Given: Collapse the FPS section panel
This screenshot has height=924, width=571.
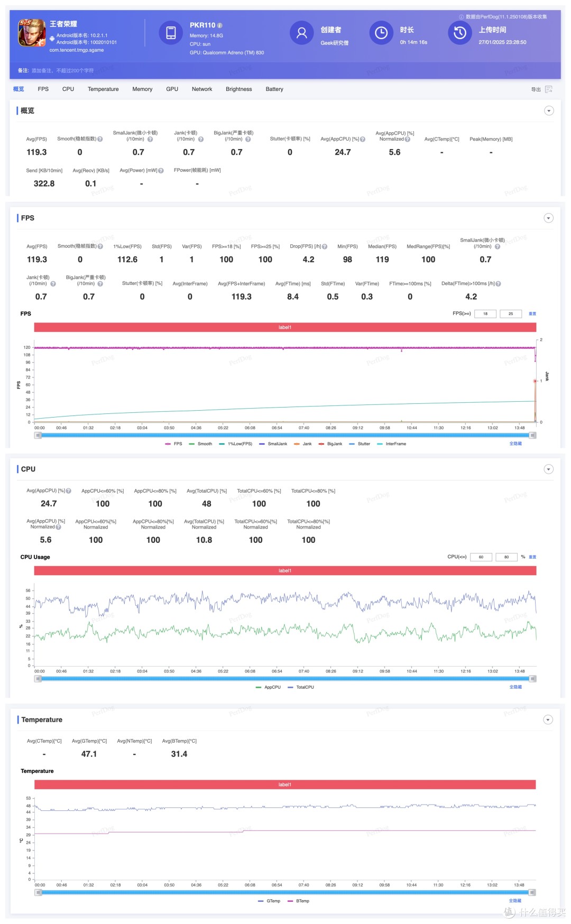Looking at the screenshot, I should click(x=549, y=218).
